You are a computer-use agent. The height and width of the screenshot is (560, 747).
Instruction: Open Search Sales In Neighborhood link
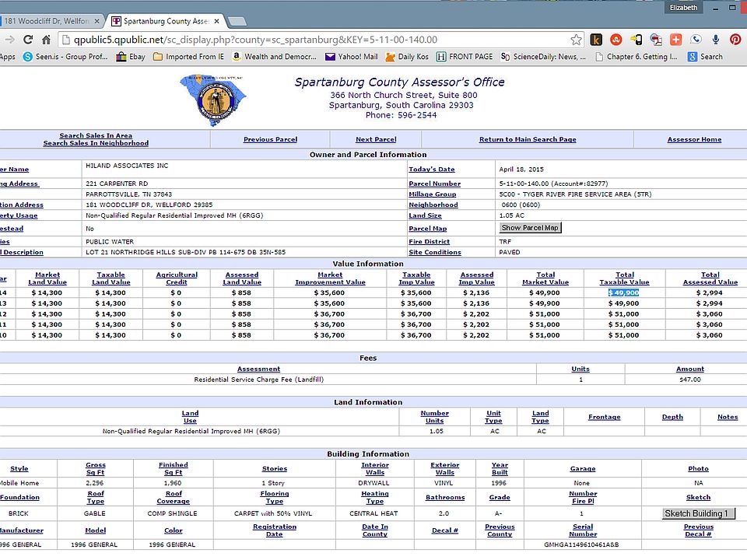(x=96, y=143)
